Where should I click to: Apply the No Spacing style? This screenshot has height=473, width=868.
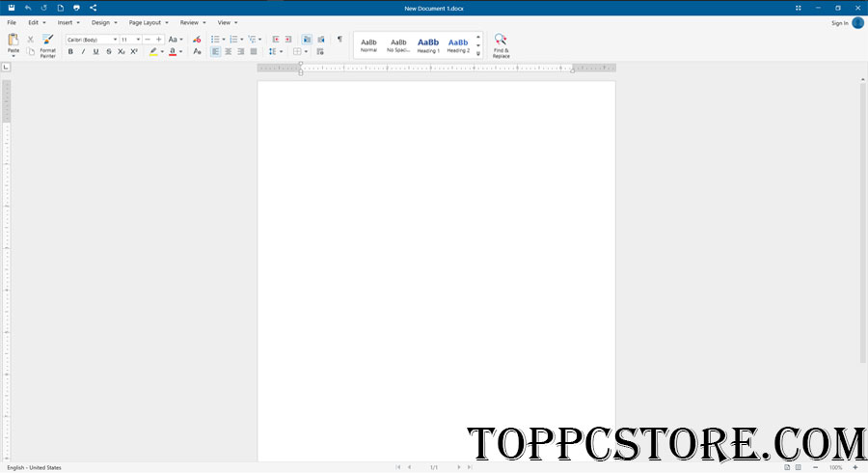(398, 45)
